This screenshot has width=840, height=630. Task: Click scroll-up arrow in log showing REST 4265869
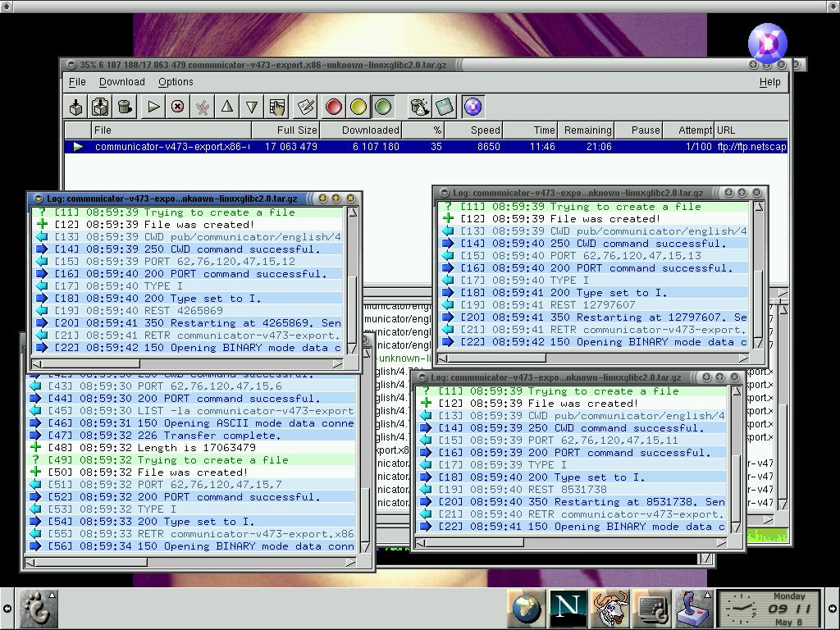tap(353, 212)
